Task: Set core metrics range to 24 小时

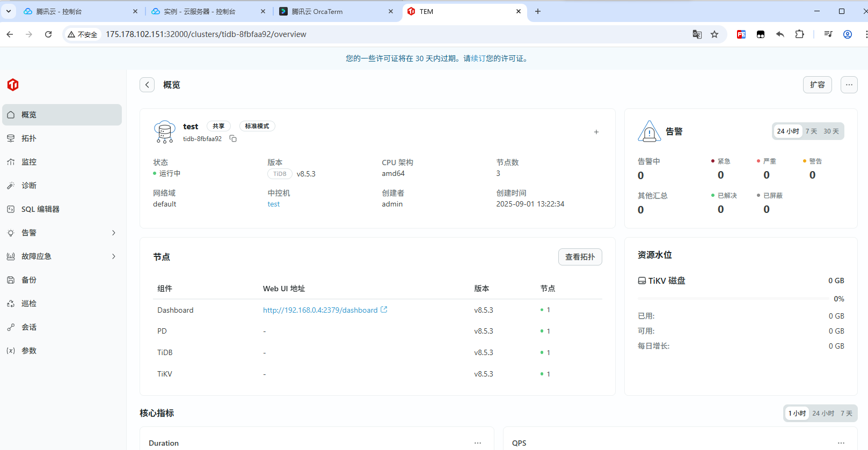Action: [823, 414]
